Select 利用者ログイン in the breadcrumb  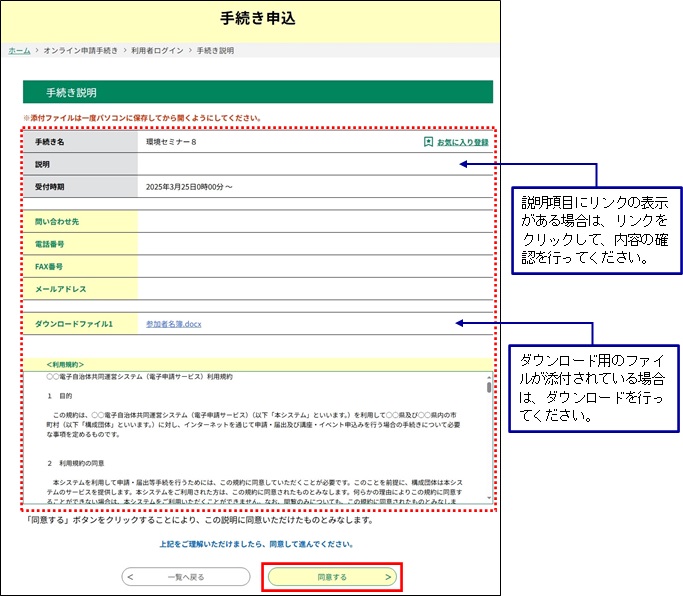click(x=159, y=49)
